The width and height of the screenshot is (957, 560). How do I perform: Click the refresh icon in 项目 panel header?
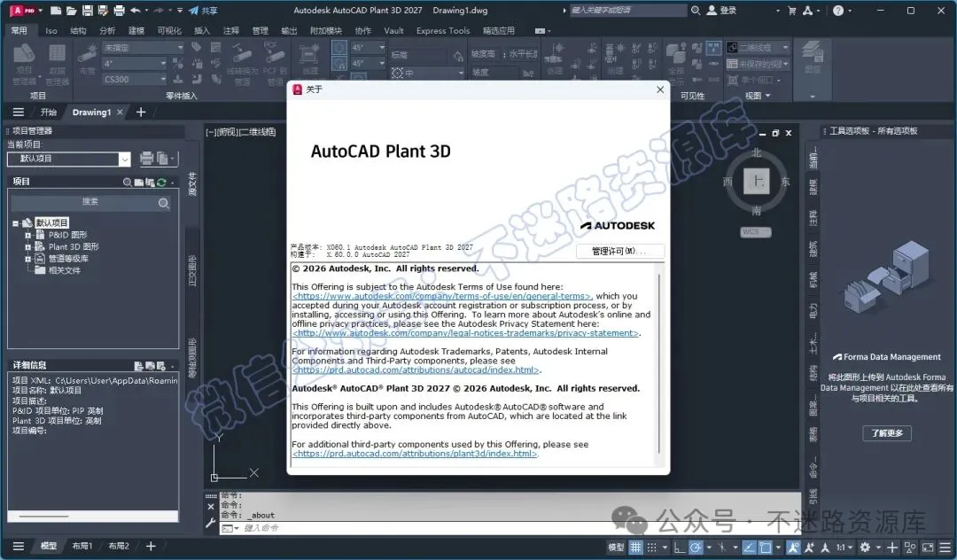click(161, 183)
